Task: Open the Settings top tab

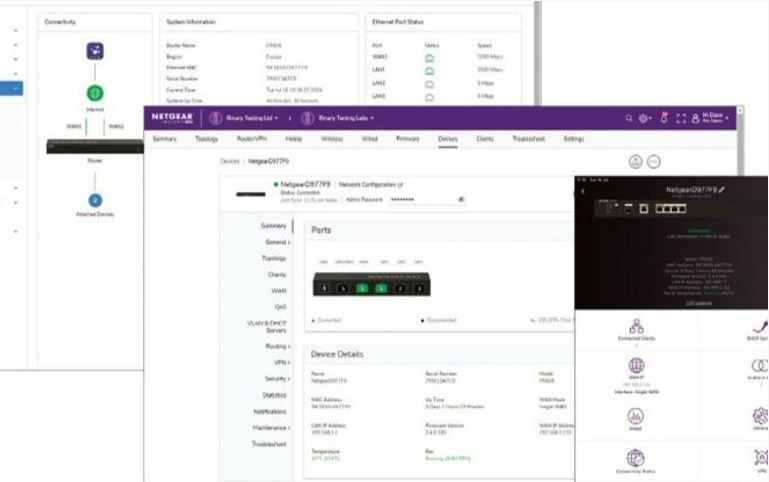Action: pos(574,139)
